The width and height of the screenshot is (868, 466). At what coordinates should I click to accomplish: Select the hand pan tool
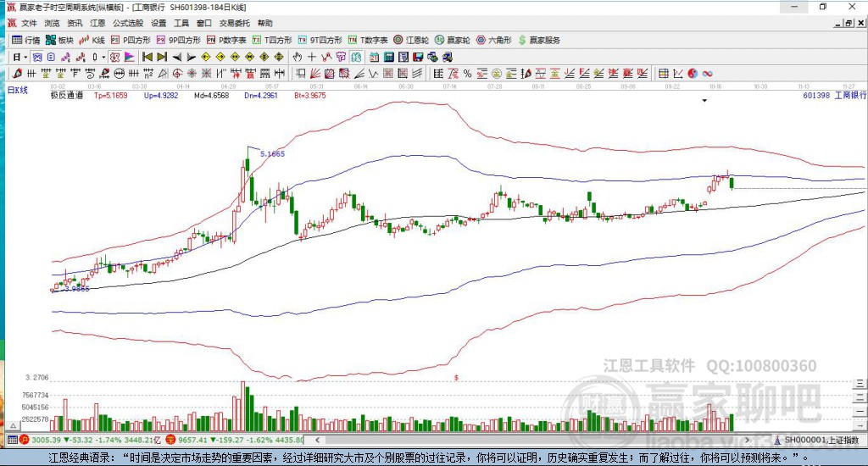pos(298,57)
